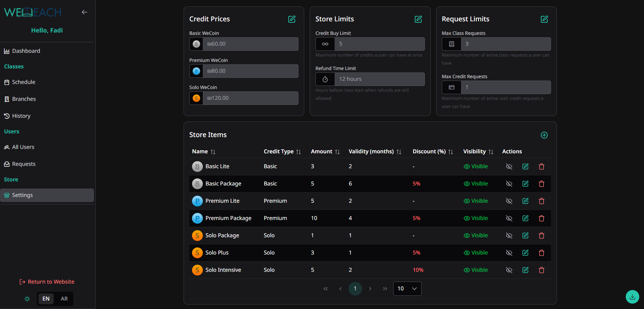Click the edit icon on Store Limits
This screenshot has height=309, width=644.
tap(418, 19)
